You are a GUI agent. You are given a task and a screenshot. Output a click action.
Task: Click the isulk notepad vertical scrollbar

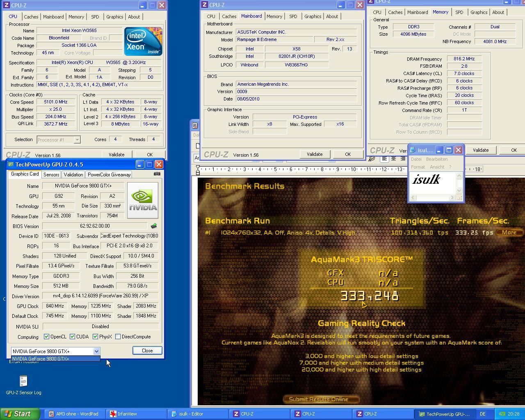[x=459, y=183]
